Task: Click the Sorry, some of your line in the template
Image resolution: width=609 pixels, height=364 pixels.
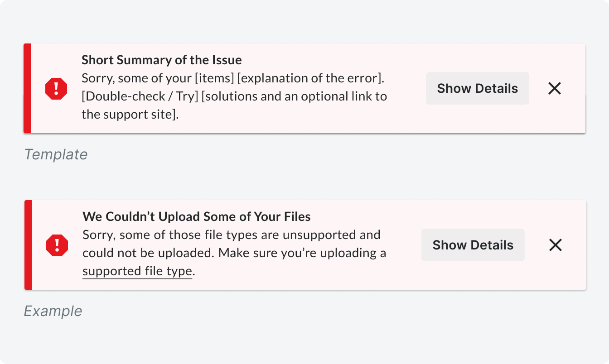Action: pos(137,78)
